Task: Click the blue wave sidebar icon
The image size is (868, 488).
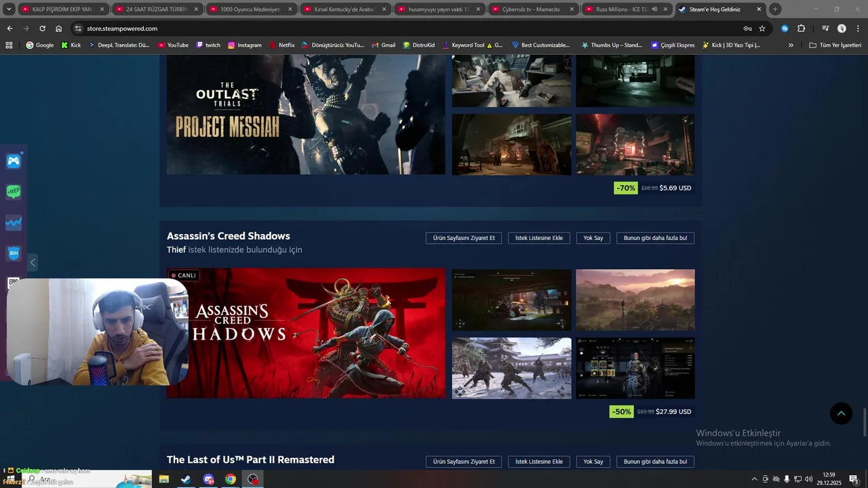Action: click(x=14, y=222)
